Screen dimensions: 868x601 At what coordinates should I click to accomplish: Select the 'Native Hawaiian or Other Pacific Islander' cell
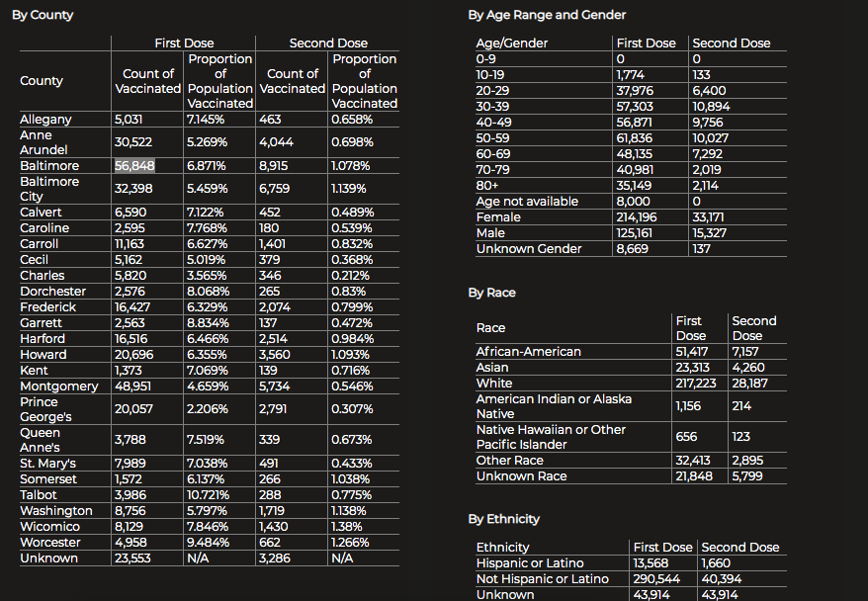[x=550, y=437]
